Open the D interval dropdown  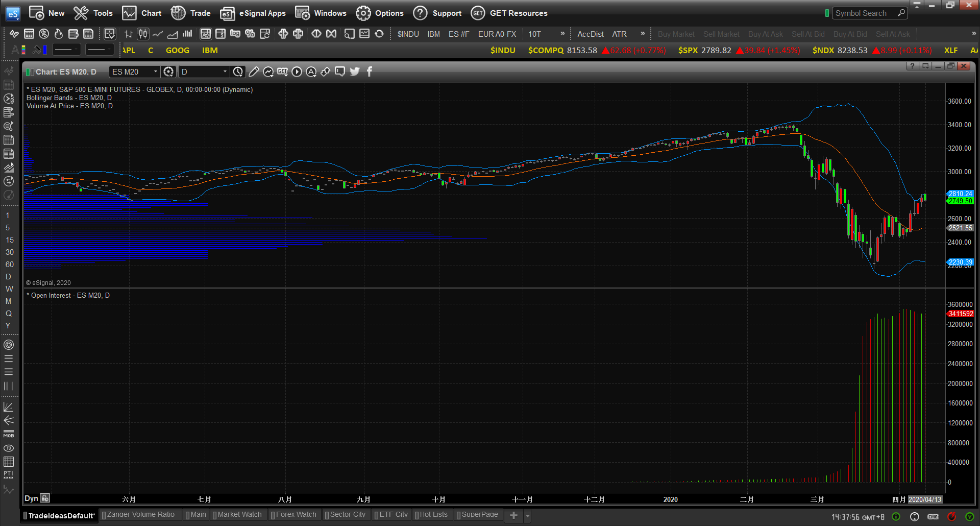(x=225, y=72)
